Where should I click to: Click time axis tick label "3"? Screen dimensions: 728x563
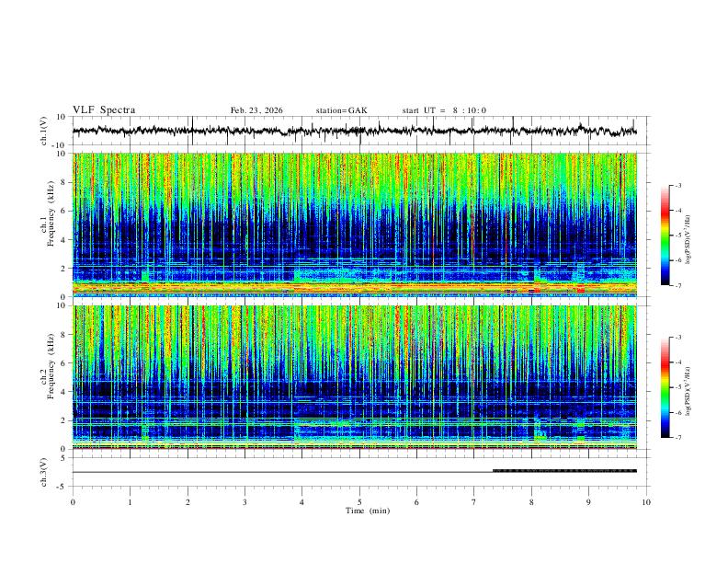(245, 502)
